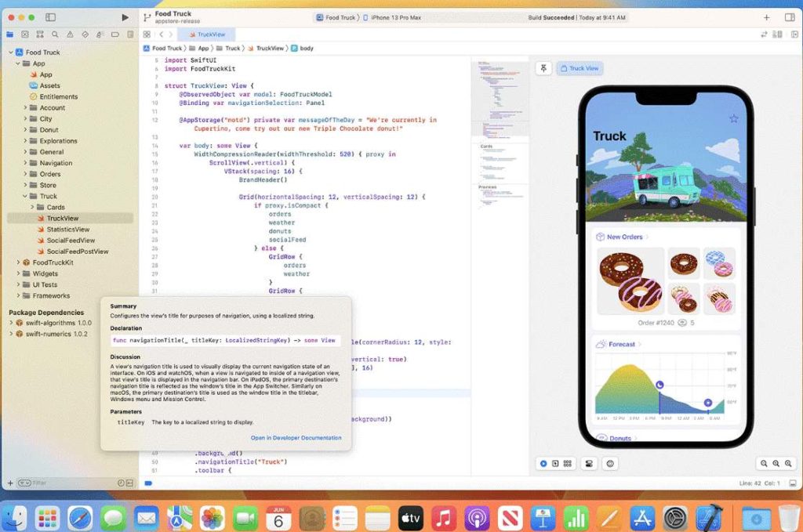This screenshot has width=803, height=532.
Task: Open related items grid icon in editor
Action: coord(147,34)
